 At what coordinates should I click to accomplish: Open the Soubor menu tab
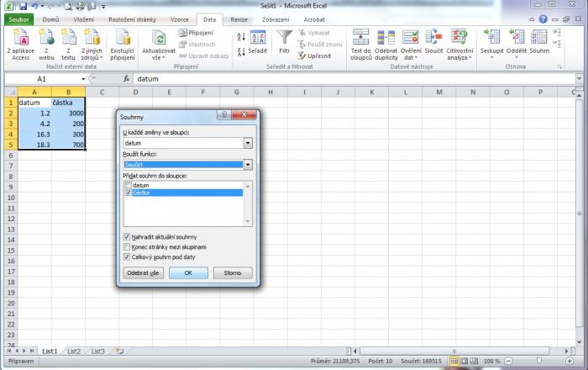(x=19, y=18)
